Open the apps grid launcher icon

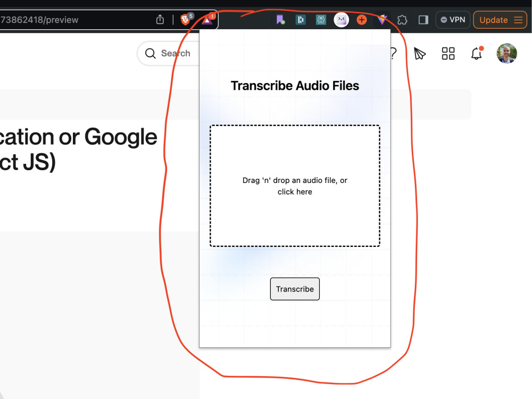point(448,53)
